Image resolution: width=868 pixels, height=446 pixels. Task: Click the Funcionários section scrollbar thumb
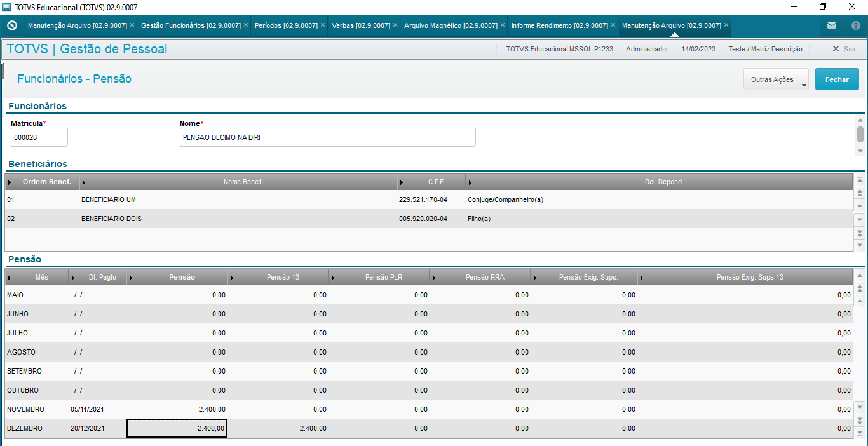click(x=860, y=134)
